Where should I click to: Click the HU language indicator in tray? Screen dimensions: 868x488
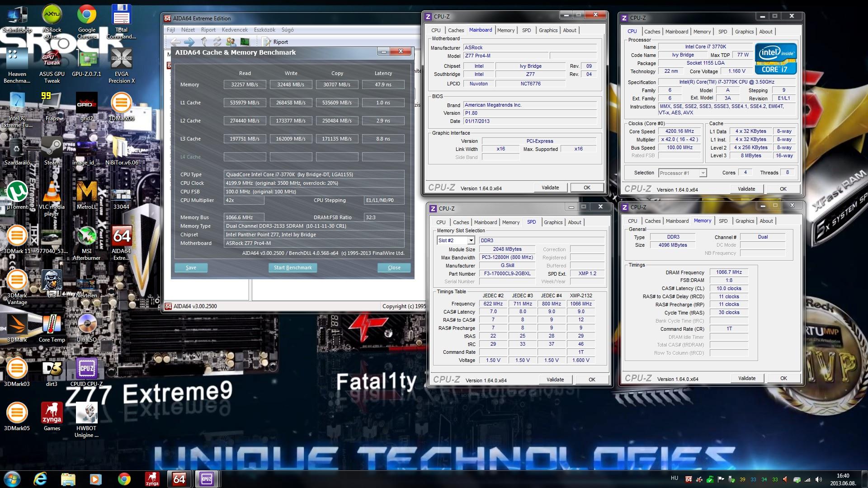tap(674, 478)
